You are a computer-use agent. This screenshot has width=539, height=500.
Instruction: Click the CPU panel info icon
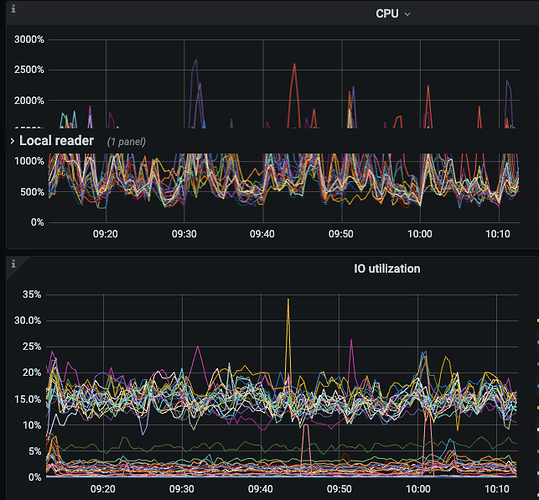(13, 9)
